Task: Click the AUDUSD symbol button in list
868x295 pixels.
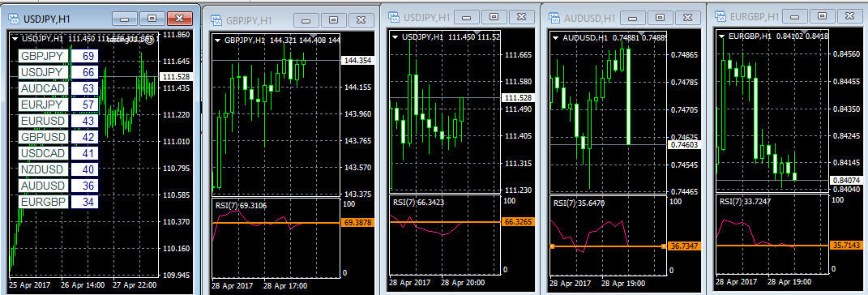Action: pyautogui.click(x=44, y=186)
